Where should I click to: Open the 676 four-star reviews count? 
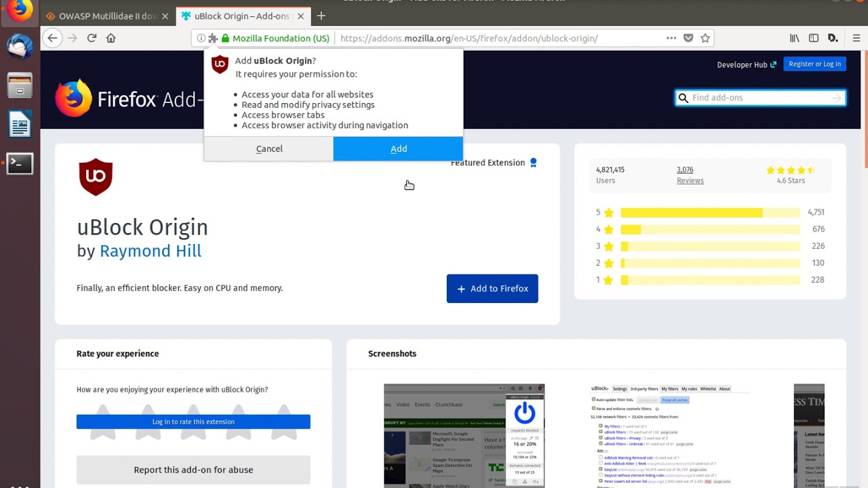(x=818, y=229)
